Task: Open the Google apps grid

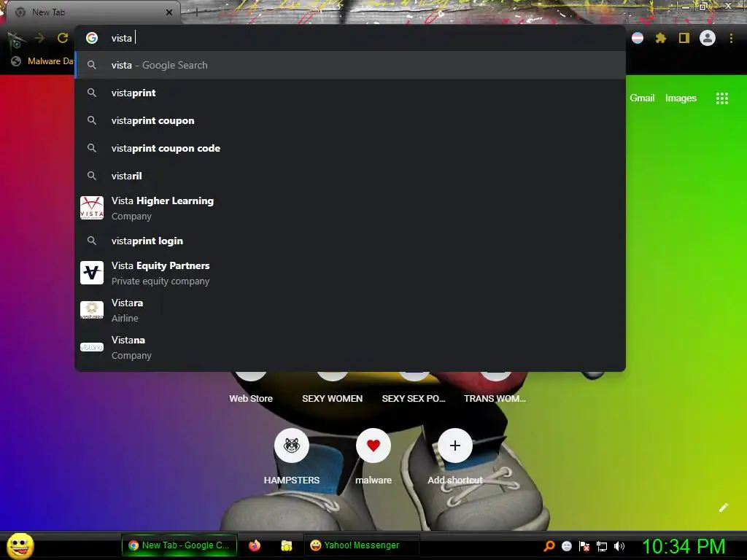Action: coord(721,98)
